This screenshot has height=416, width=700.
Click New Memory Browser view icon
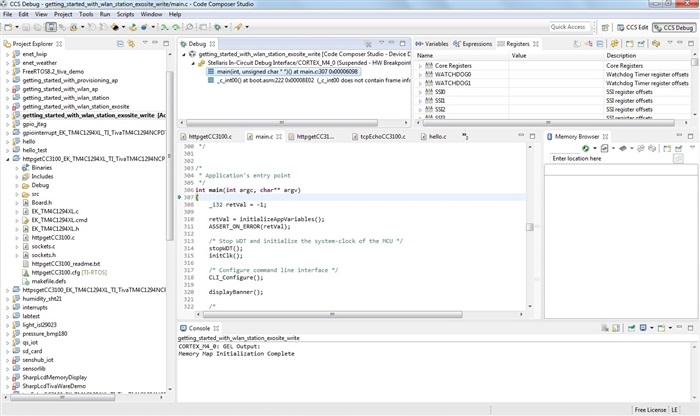667,148
